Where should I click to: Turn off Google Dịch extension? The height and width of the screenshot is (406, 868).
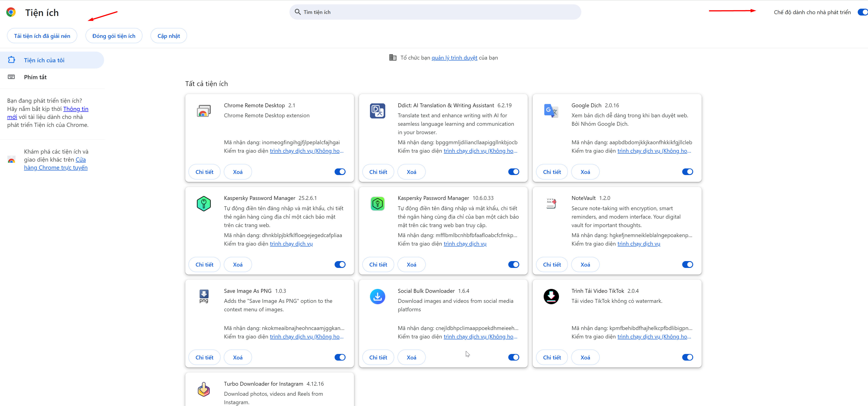687,172
